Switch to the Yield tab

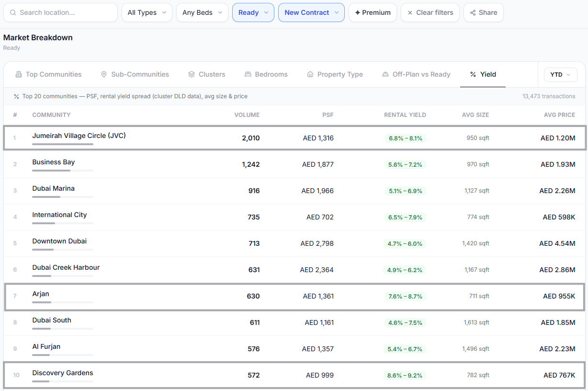point(483,74)
